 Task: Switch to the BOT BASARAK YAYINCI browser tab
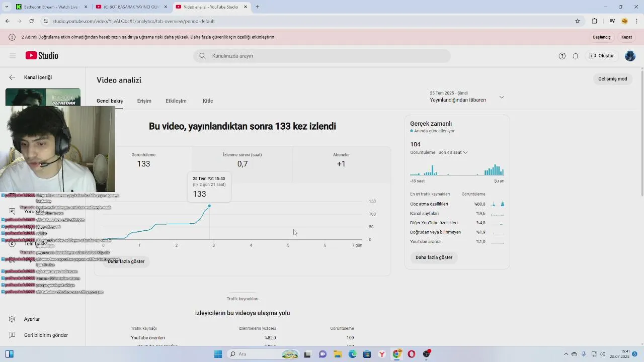click(131, 7)
